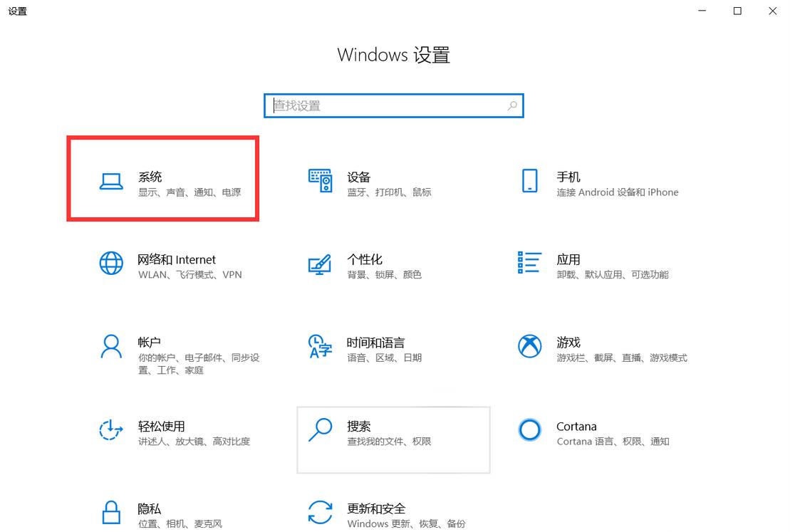Click the 设备 title text
The image size is (790, 532).
[x=359, y=177]
